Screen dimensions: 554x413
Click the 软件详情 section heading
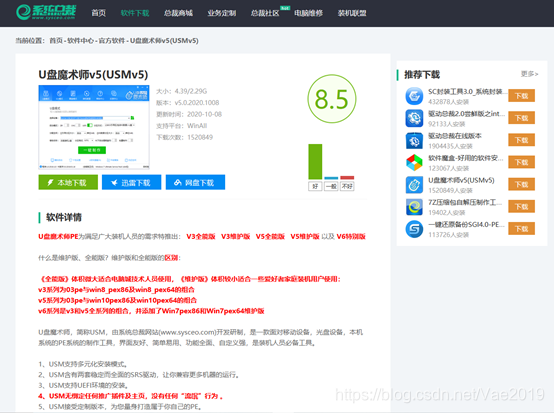[64, 217]
